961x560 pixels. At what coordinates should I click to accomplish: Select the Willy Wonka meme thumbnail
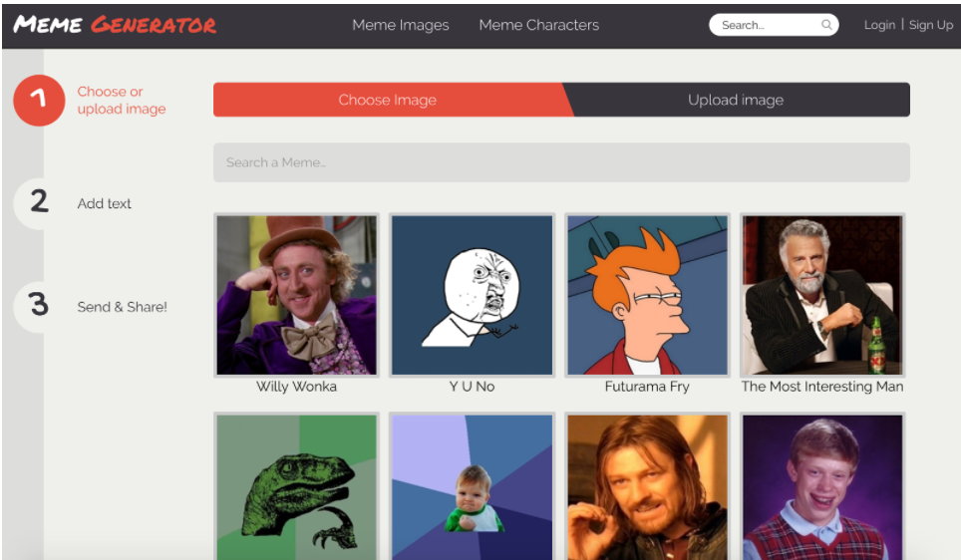click(297, 295)
